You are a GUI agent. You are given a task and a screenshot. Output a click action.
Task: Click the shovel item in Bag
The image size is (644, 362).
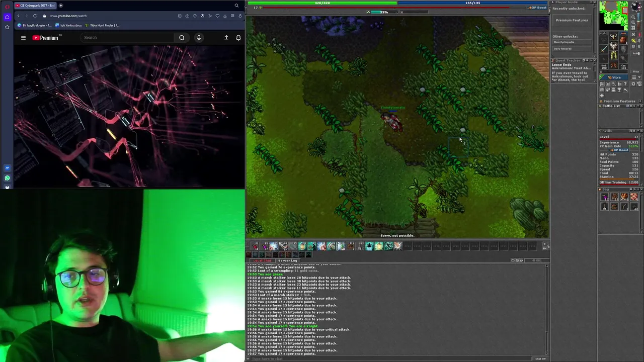[604, 207]
